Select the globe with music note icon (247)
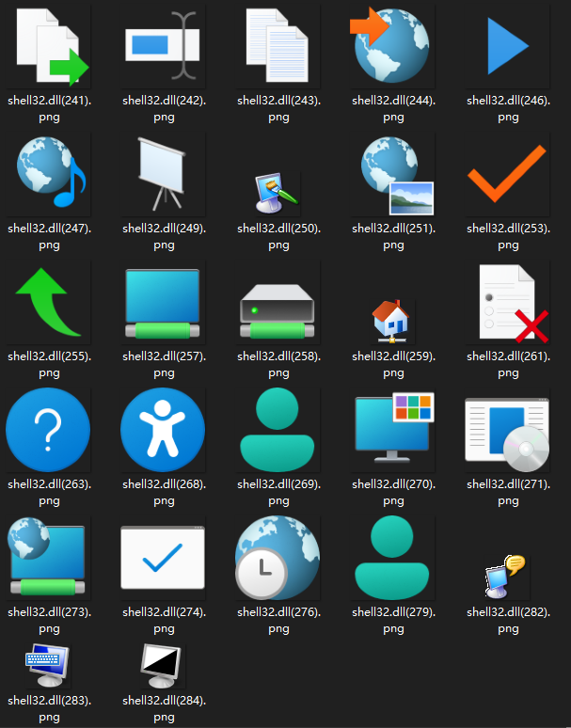 pos(50,172)
